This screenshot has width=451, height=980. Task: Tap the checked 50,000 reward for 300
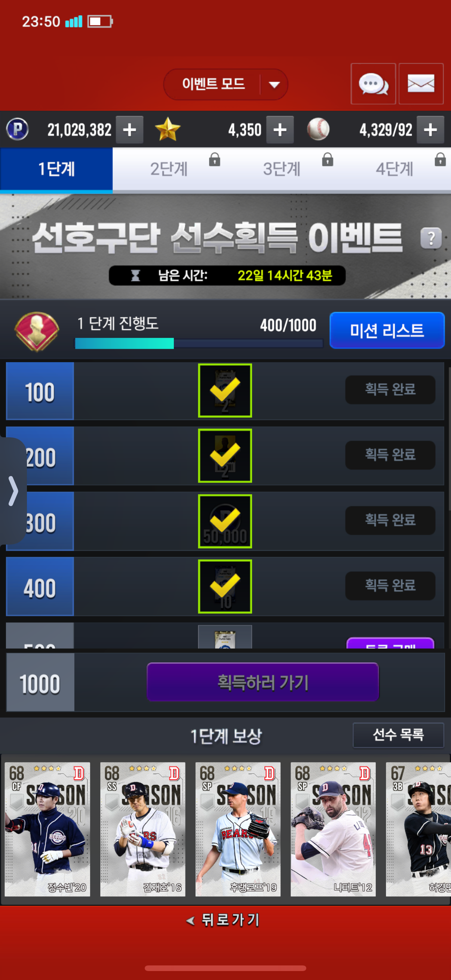coord(225,521)
